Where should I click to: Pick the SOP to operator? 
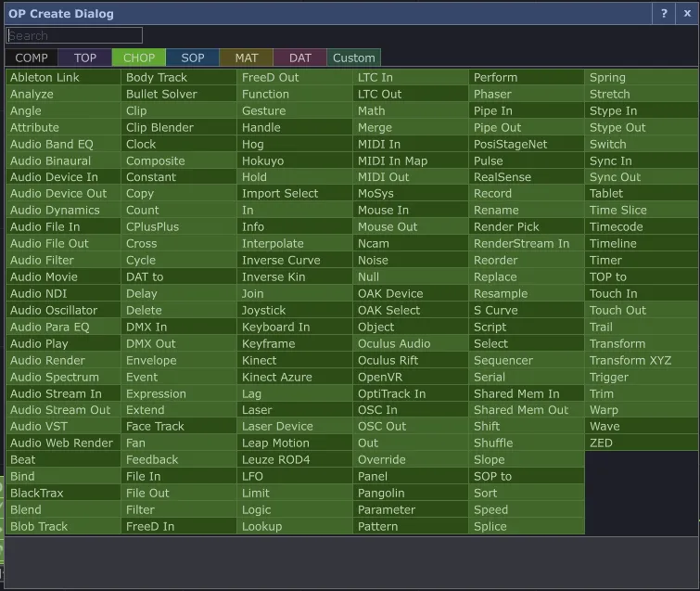527,476
